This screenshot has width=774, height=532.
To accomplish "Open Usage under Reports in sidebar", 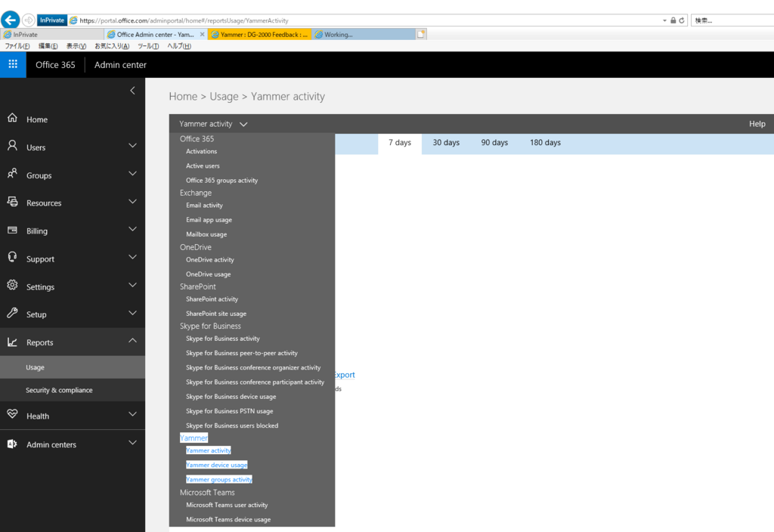I will (73, 367).
